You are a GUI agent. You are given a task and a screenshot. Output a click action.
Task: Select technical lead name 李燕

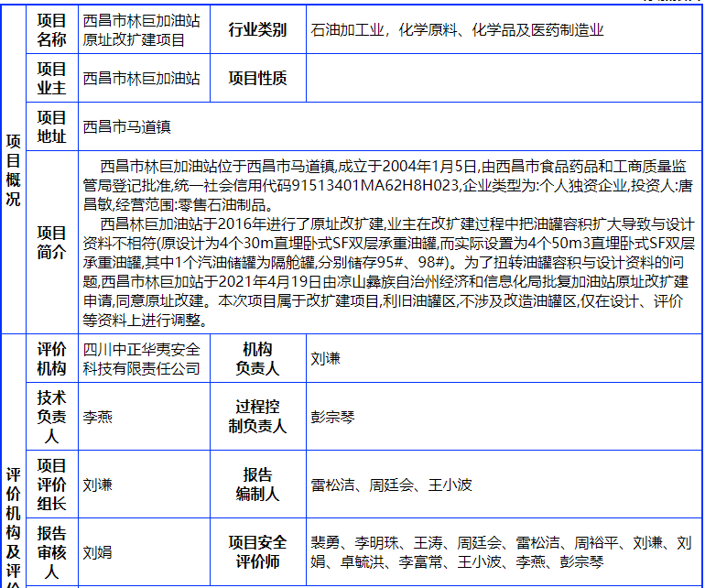point(98,417)
